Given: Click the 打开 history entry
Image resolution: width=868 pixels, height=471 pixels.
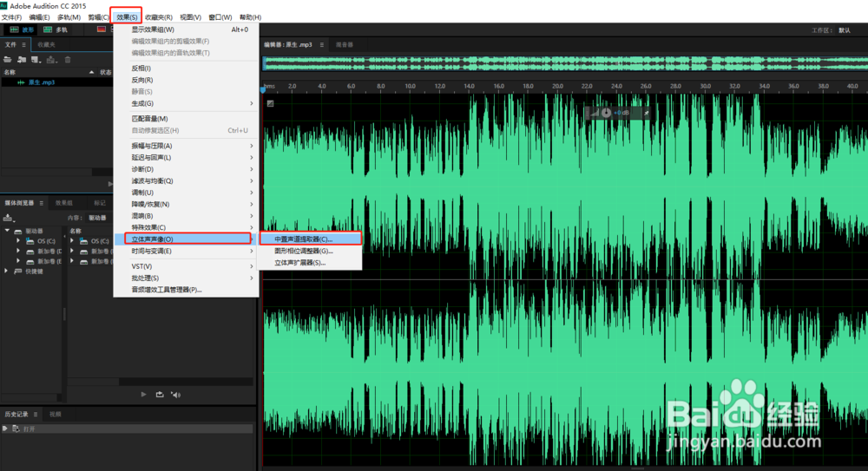Looking at the screenshot, I should coord(128,429).
